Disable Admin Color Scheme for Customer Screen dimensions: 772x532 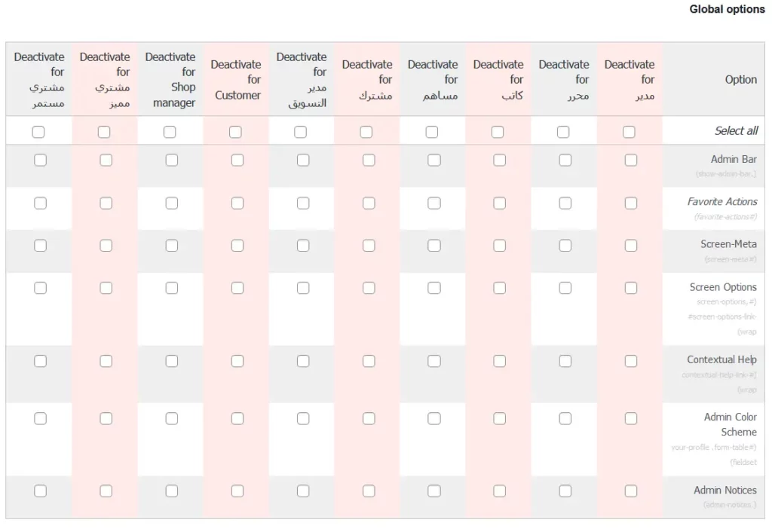click(237, 418)
